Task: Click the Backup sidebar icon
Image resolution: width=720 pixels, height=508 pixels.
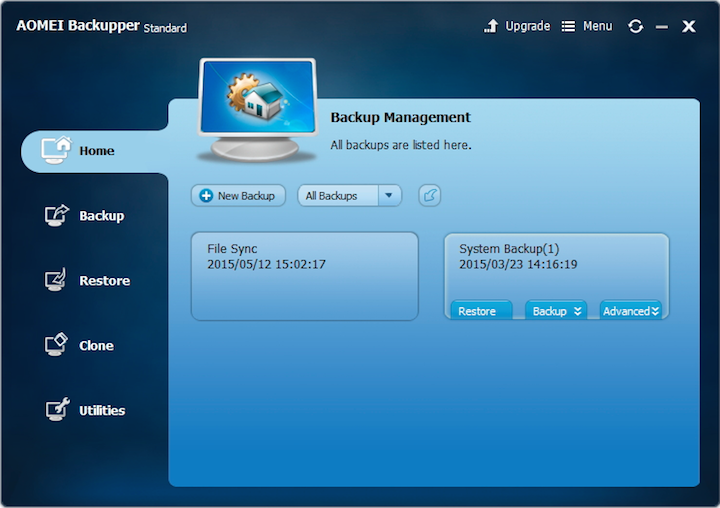Action: [x=56, y=215]
